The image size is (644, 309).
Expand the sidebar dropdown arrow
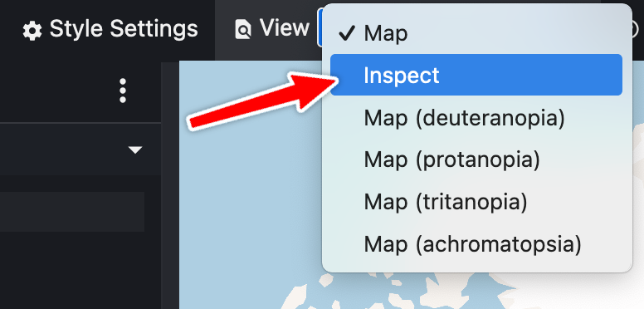coord(135,150)
